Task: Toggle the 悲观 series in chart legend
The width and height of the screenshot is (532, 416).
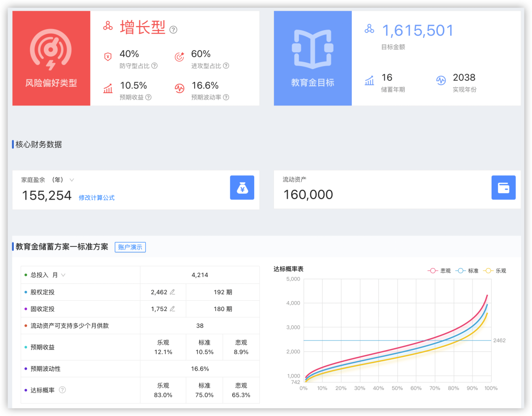Action: click(439, 271)
